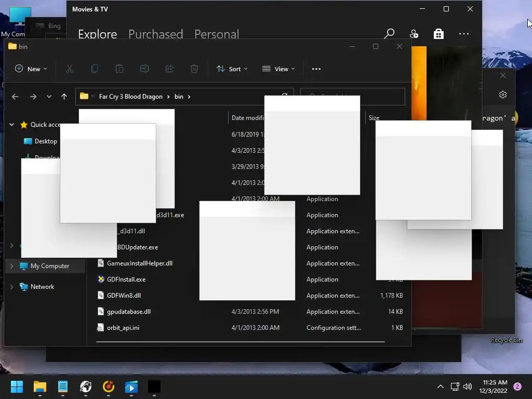Viewport: 532px width, 399px height.
Task: Click the Copy icon in the bin window toolbar
Action: click(x=95, y=69)
